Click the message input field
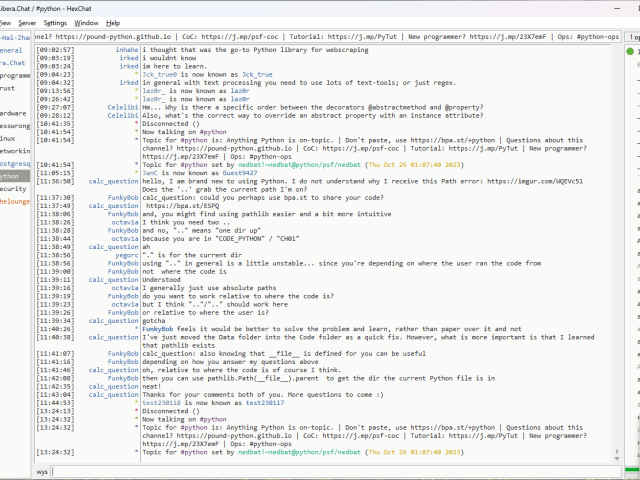The width and height of the screenshot is (640, 480). click(x=330, y=471)
